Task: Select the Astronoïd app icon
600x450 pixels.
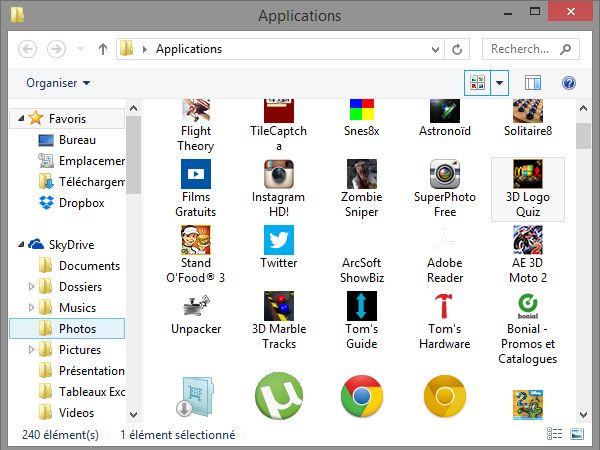Action: point(445,111)
